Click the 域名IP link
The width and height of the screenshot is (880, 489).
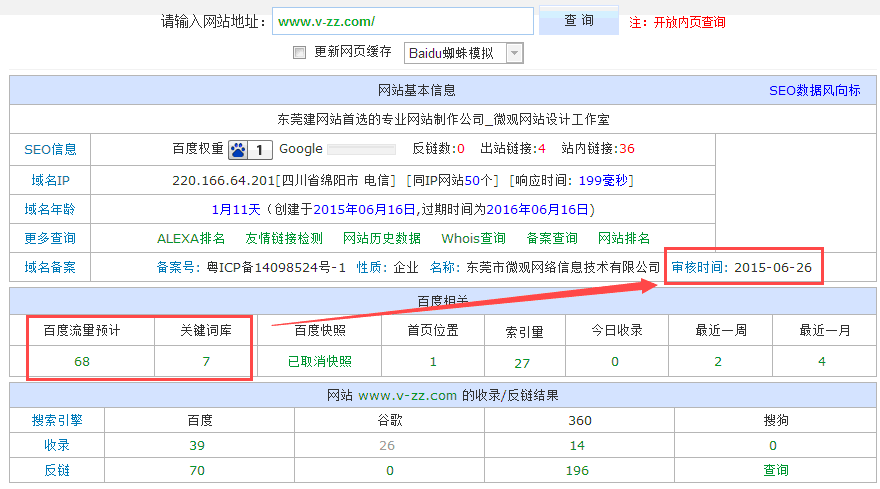click(51, 180)
